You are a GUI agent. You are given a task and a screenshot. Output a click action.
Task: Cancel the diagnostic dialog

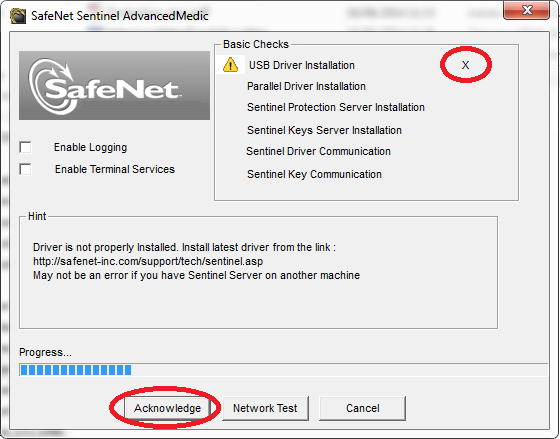362,408
